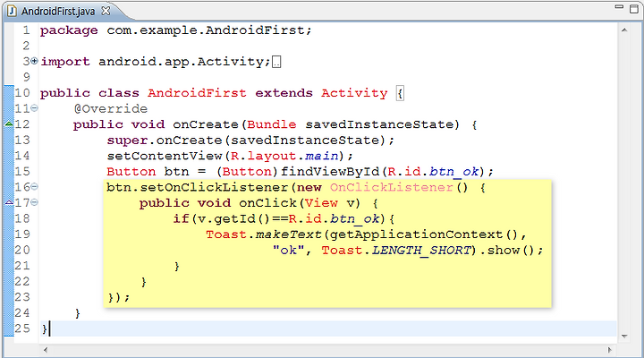Click 'getId()' on line 18
Viewport: 644px width, 358px height.
tap(241, 218)
